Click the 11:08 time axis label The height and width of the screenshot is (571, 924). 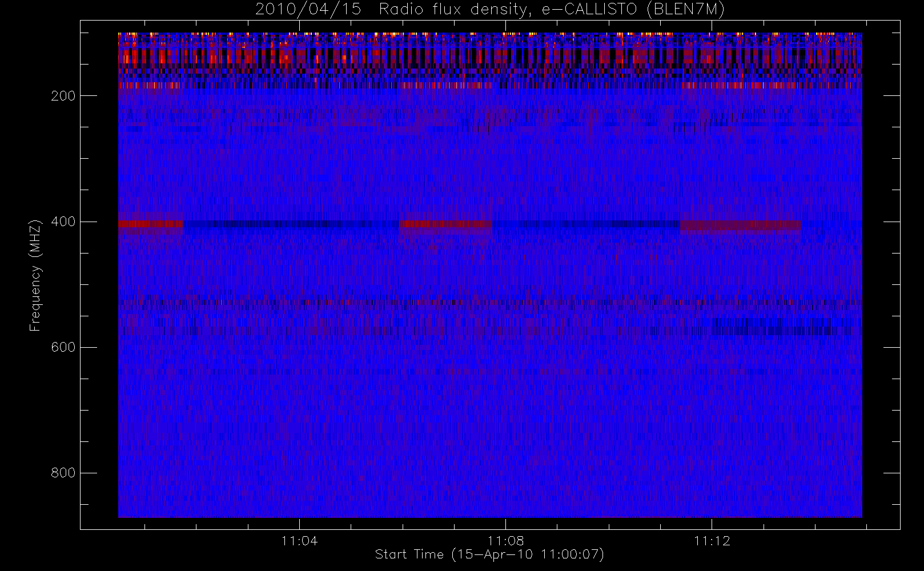[505, 541]
